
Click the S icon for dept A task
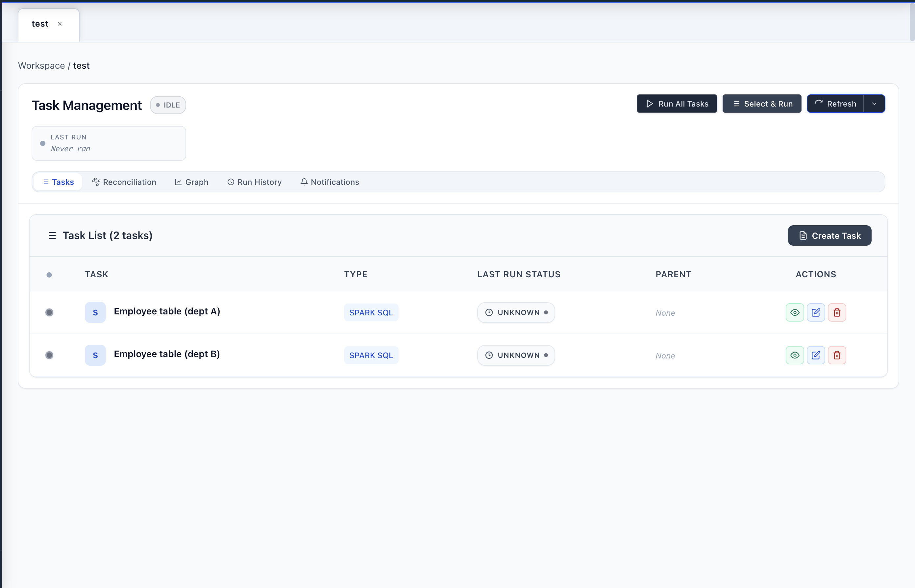click(x=95, y=312)
